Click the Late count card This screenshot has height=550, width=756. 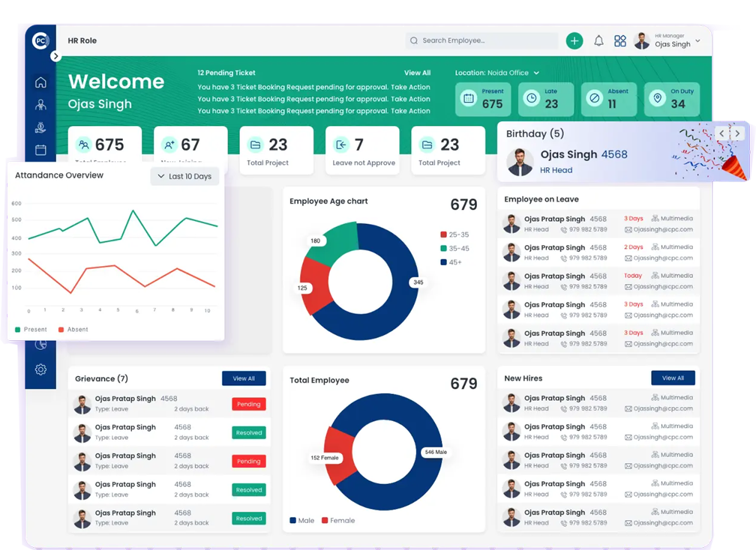[x=545, y=99]
